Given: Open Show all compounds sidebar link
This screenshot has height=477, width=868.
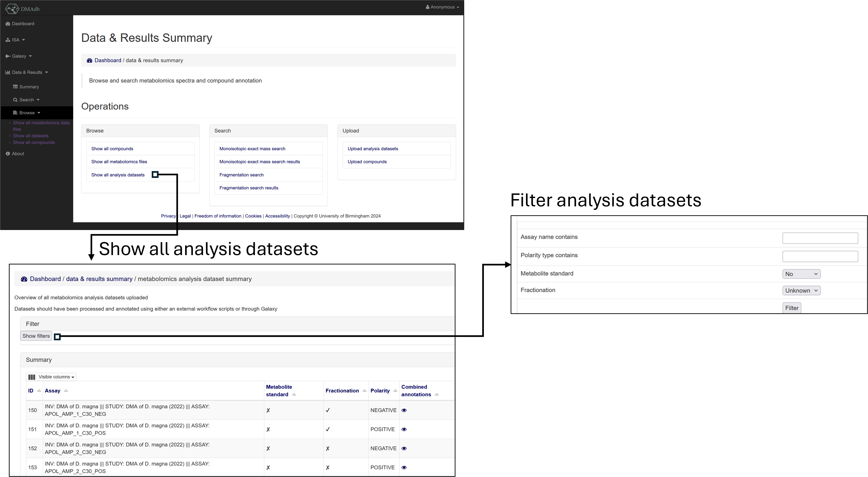Looking at the screenshot, I should [34, 142].
